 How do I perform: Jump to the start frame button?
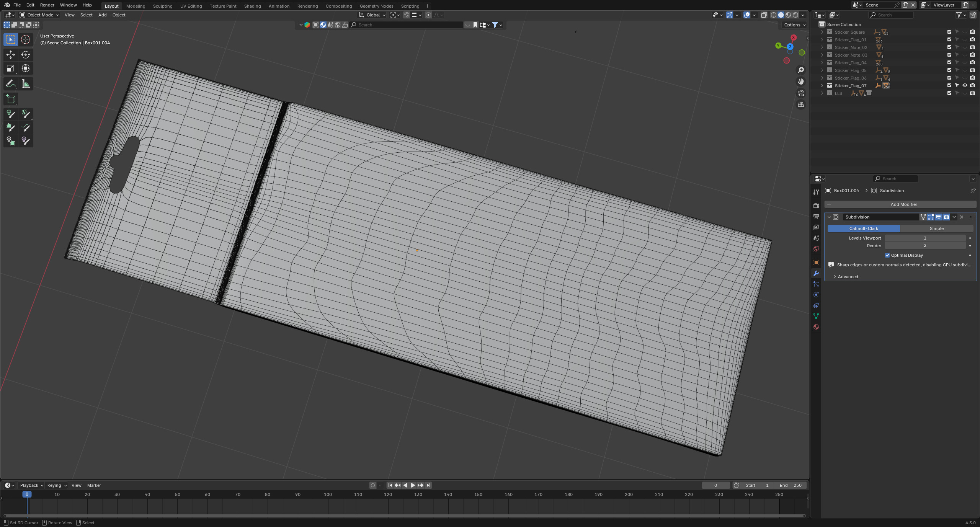390,485
